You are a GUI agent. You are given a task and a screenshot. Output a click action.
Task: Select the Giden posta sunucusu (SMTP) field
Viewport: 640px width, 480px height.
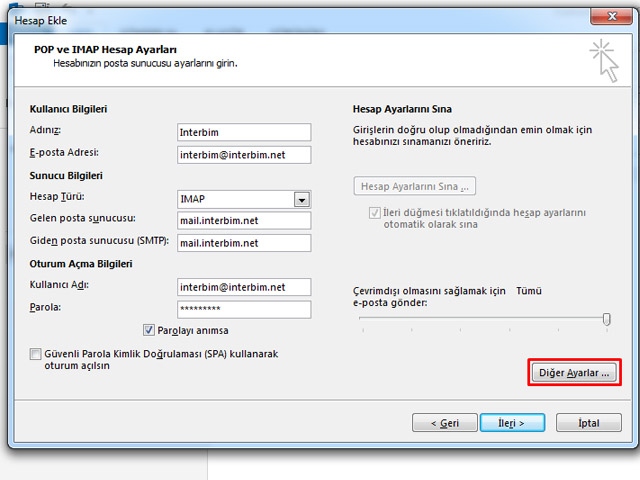(244, 242)
